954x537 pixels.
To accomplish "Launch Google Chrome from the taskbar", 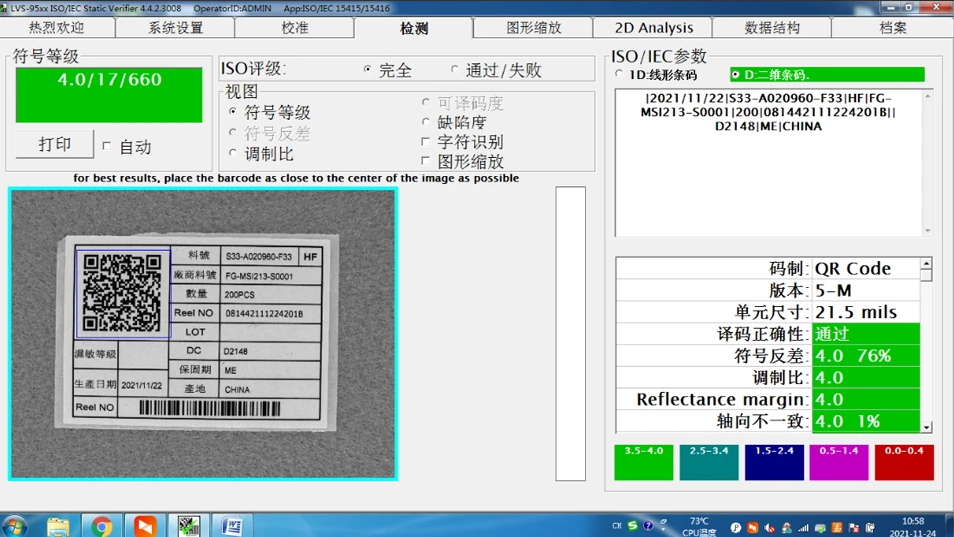I will (102, 526).
